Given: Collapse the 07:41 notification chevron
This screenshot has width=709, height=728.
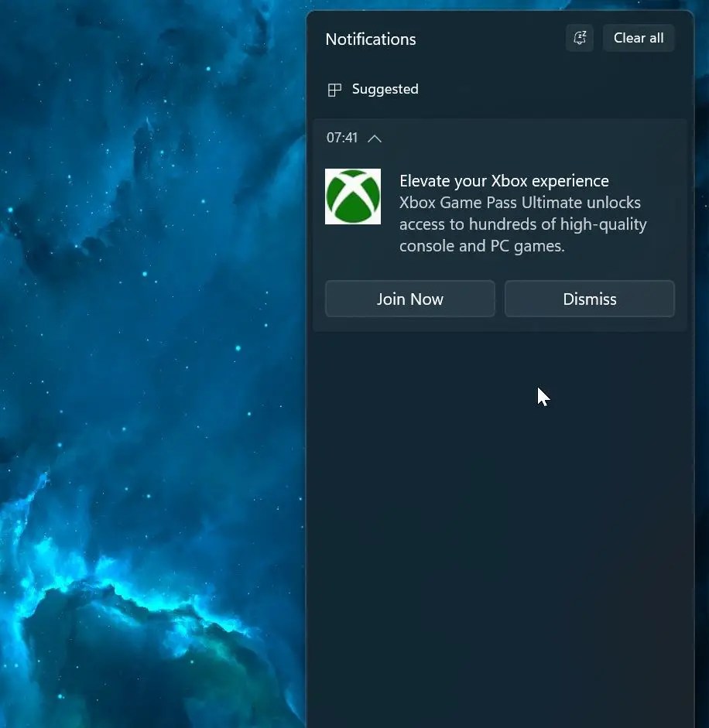Looking at the screenshot, I should 375,138.
